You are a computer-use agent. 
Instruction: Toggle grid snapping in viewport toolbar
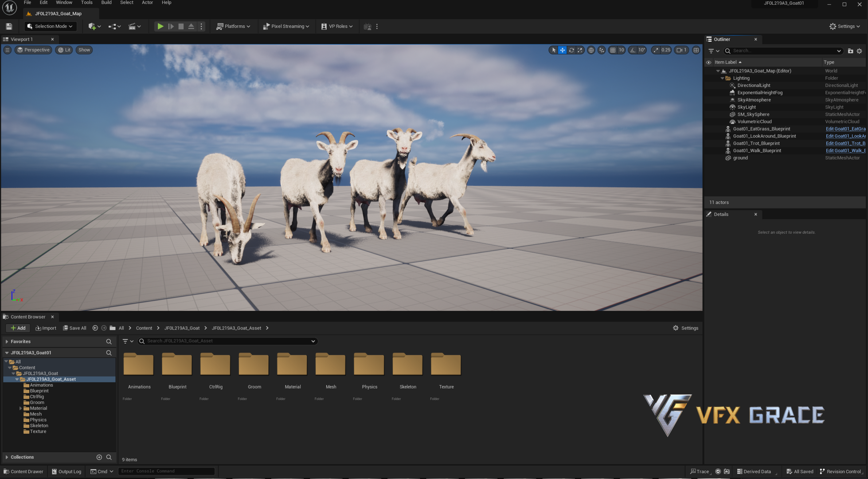[613, 50]
